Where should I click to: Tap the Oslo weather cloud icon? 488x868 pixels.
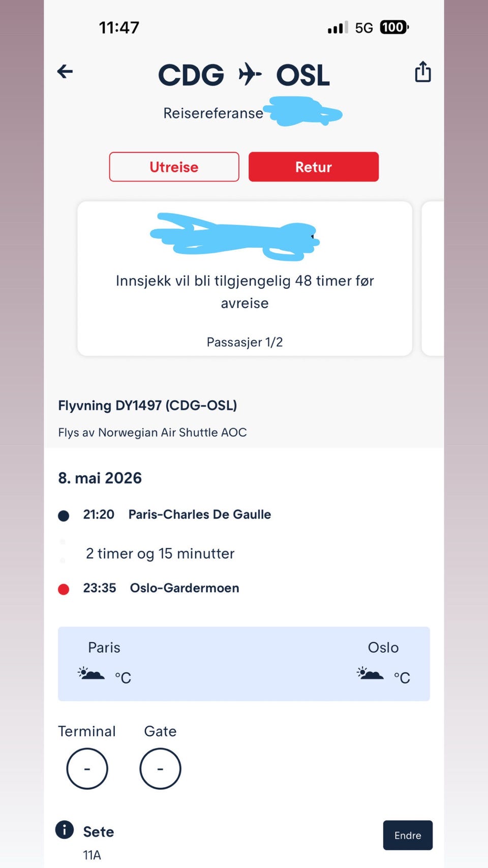[x=370, y=674]
